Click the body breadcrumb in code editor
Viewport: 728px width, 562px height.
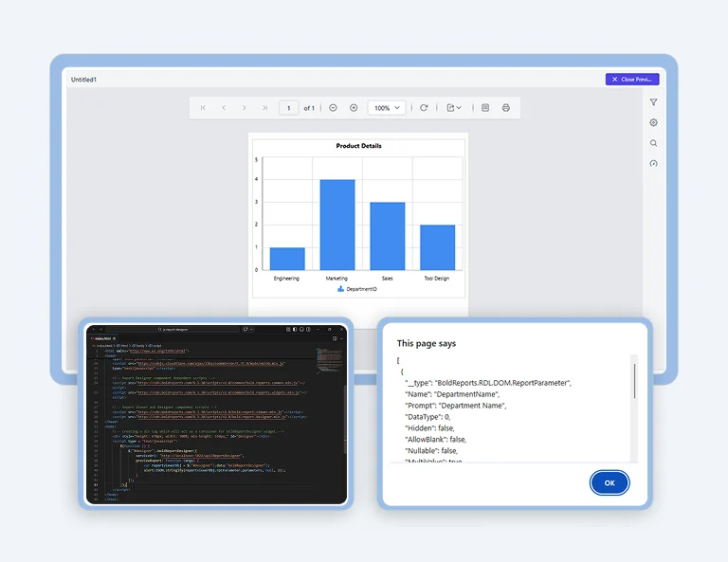[x=138, y=346]
